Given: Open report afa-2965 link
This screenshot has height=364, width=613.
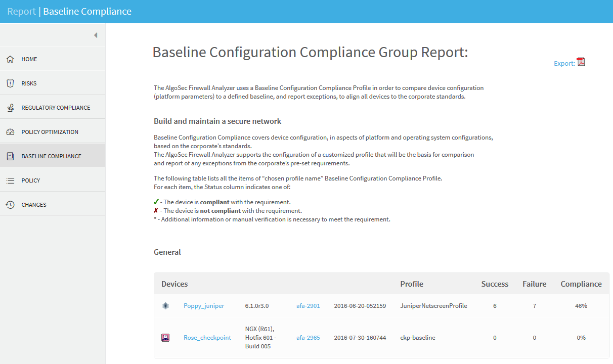Looking at the screenshot, I should (308, 338).
